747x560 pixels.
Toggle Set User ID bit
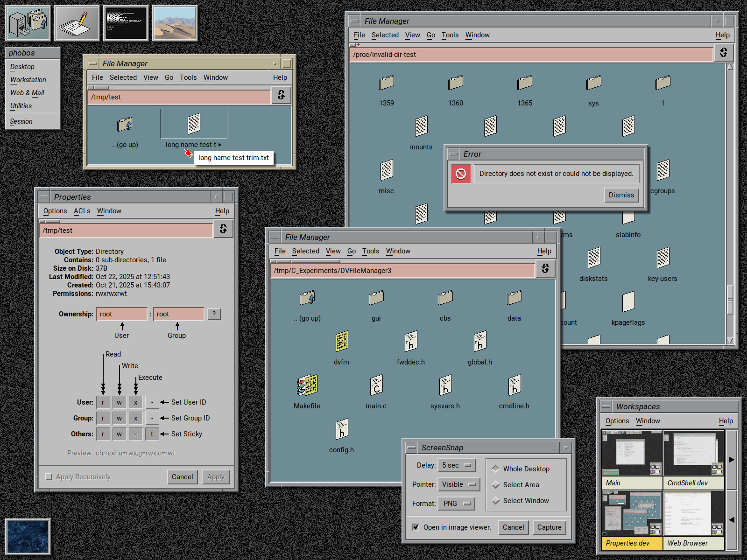pyautogui.click(x=152, y=402)
